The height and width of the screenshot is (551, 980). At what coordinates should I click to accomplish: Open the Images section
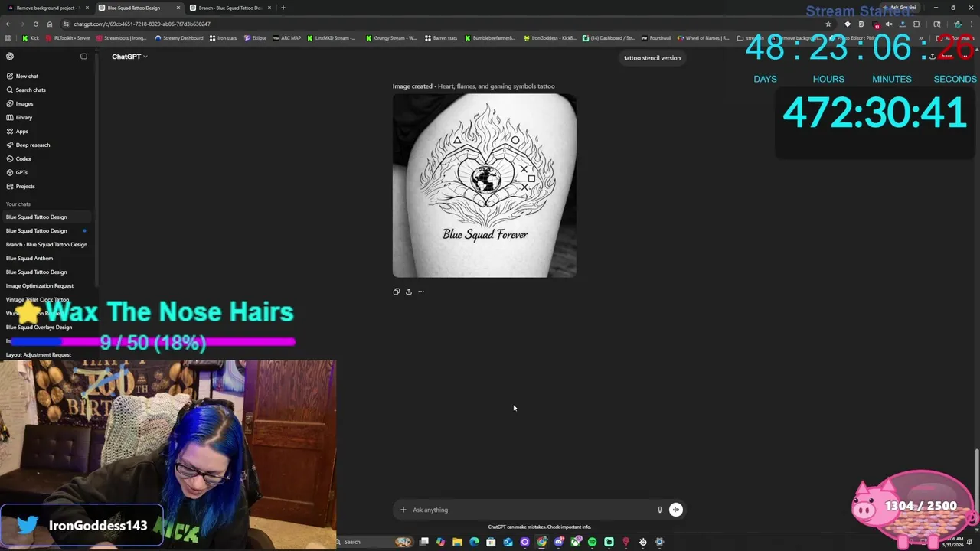point(46,103)
